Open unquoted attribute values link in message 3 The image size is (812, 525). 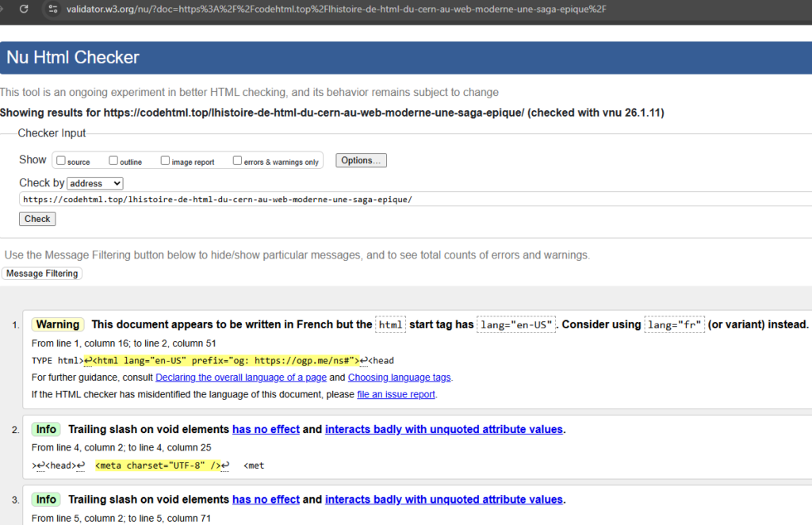443,499
